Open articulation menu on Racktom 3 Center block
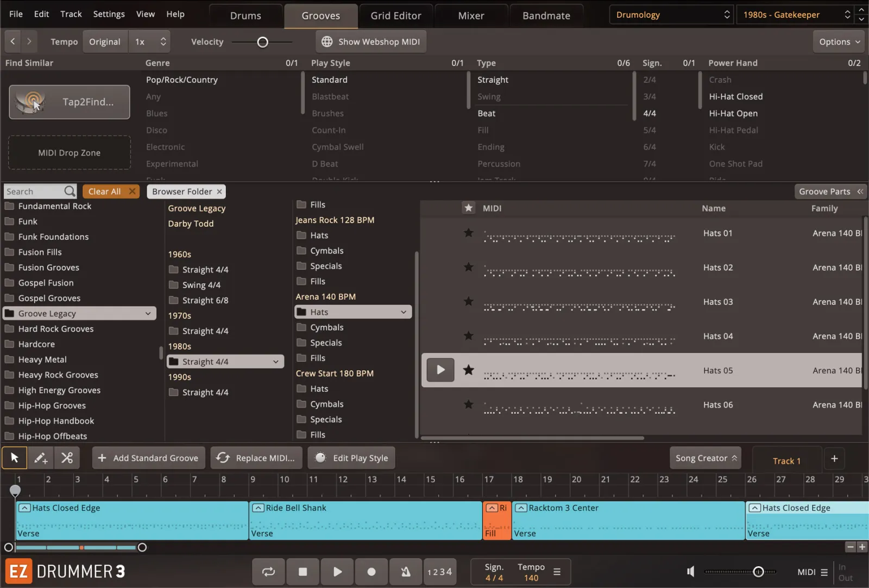The height and width of the screenshot is (588, 869). (521, 508)
